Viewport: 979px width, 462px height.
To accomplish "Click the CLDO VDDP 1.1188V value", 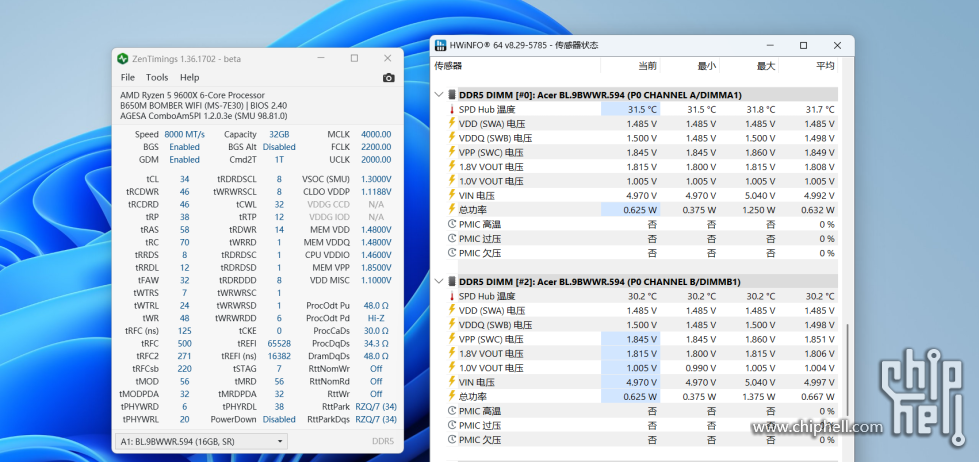I will 376,192.
